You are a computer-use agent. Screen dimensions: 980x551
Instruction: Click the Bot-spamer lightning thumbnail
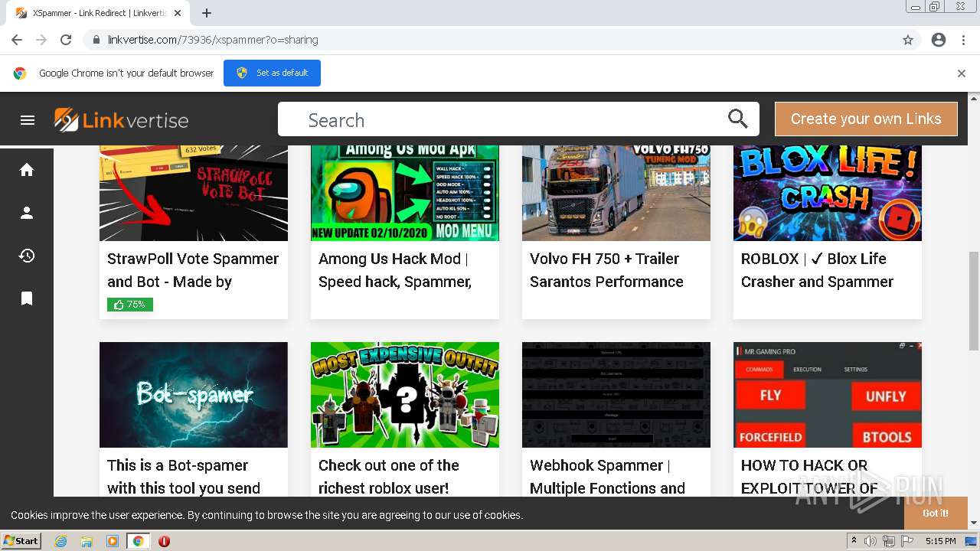point(194,395)
